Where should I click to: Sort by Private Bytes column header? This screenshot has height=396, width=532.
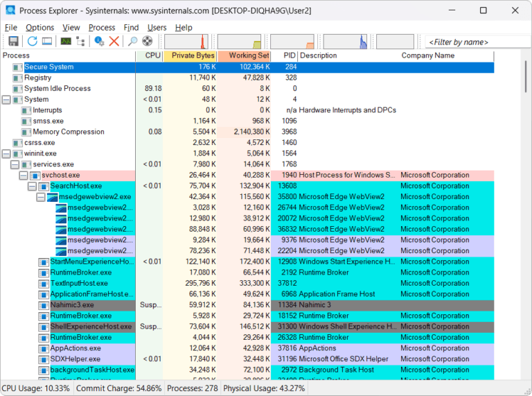(x=190, y=55)
